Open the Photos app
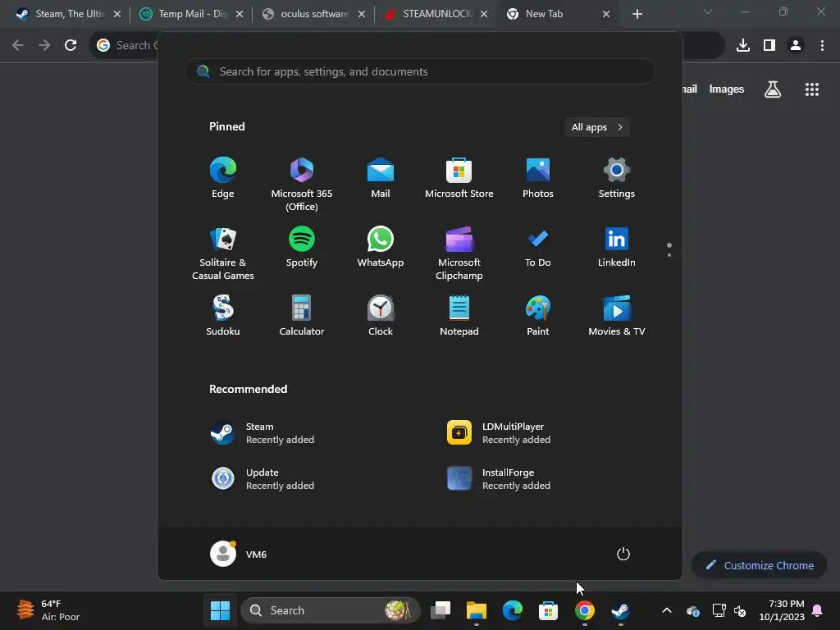Screen dimensions: 840x630 pyautogui.click(x=538, y=178)
